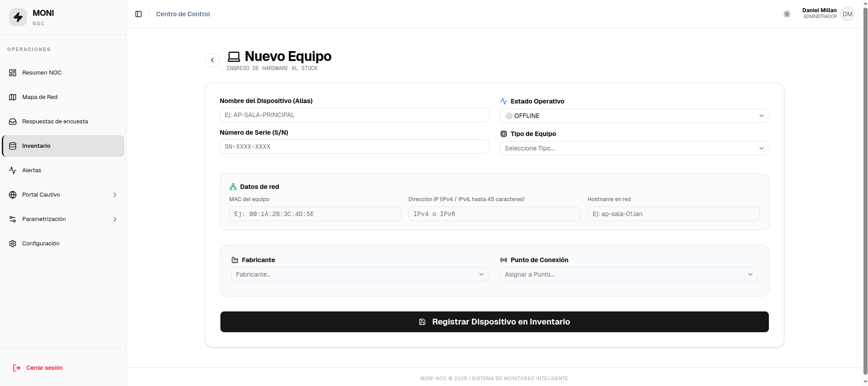Open the Seleccione Tipo dropdown
This screenshot has height=386, width=868.
click(634, 148)
